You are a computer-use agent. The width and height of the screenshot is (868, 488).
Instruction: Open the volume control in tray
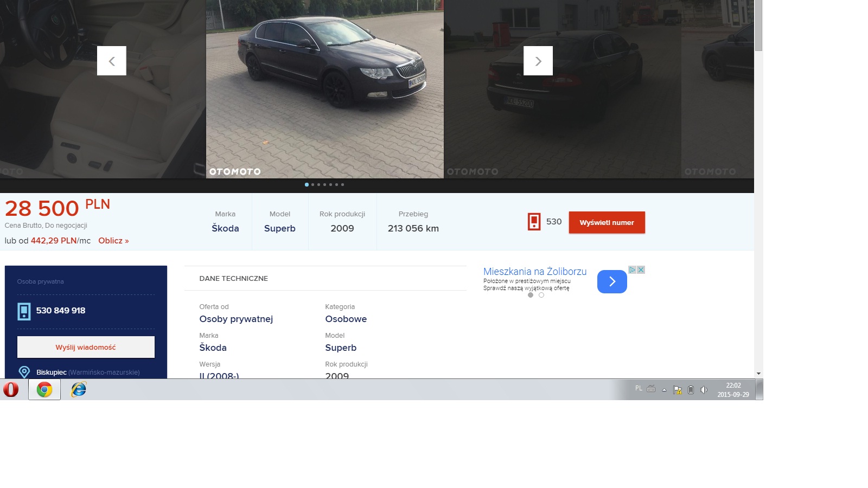(704, 389)
